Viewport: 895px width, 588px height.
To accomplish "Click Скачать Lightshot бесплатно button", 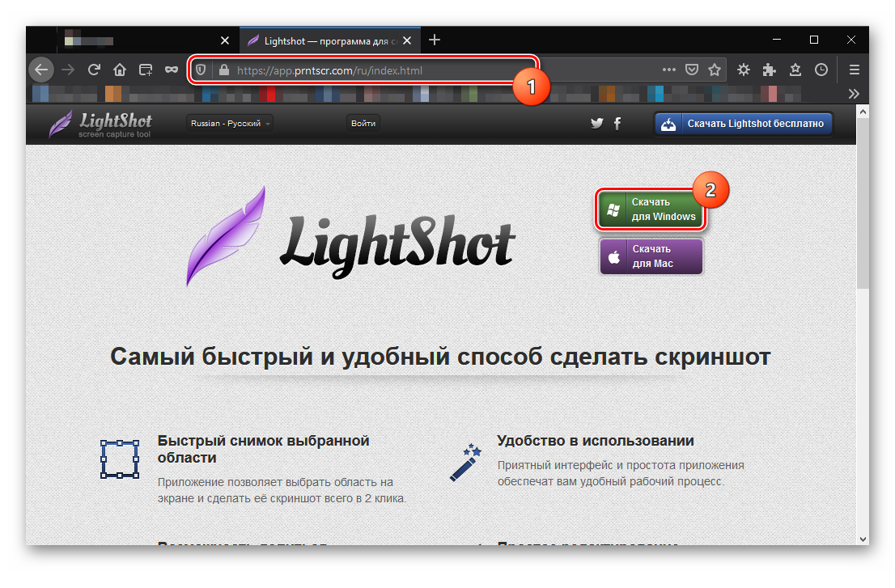I will 744,124.
